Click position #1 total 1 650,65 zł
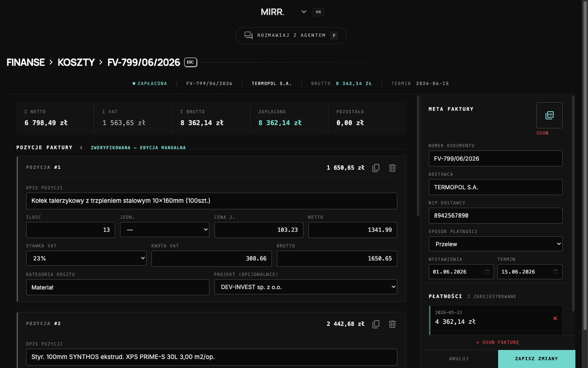Image resolution: width=588 pixels, height=368 pixels. point(345,168)
